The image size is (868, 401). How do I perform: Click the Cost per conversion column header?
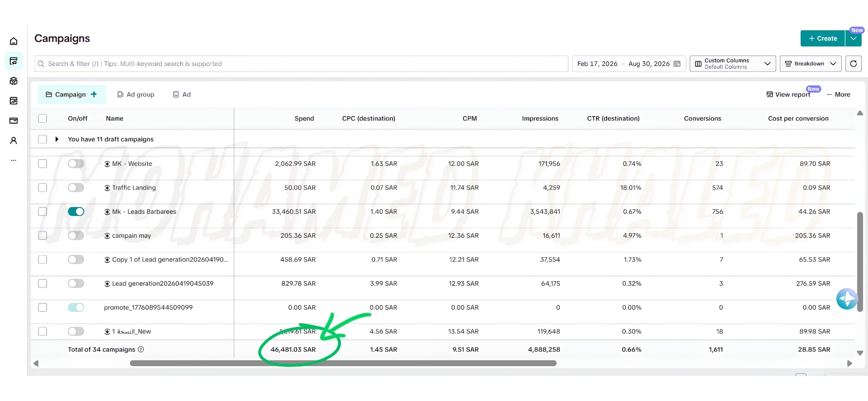[x=798, y=118]
